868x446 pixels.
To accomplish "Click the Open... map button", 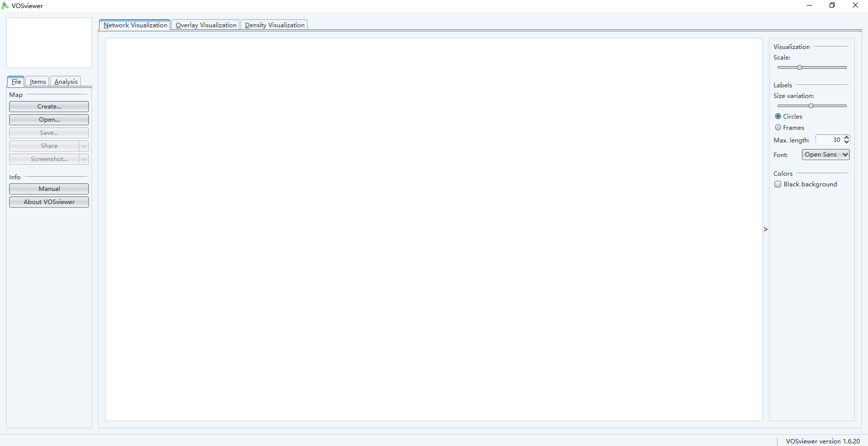I will (x=49, y=120).
